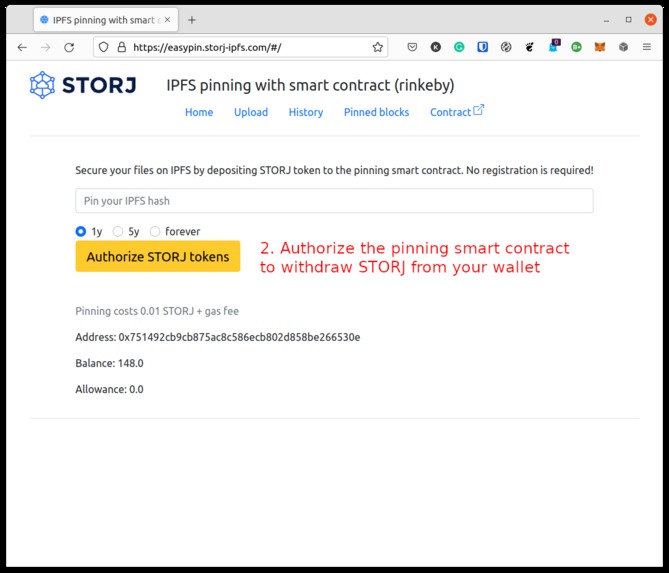Choose the forever pinning option
Viewport: 669px width, 573px height.
(x=155, y=231)
